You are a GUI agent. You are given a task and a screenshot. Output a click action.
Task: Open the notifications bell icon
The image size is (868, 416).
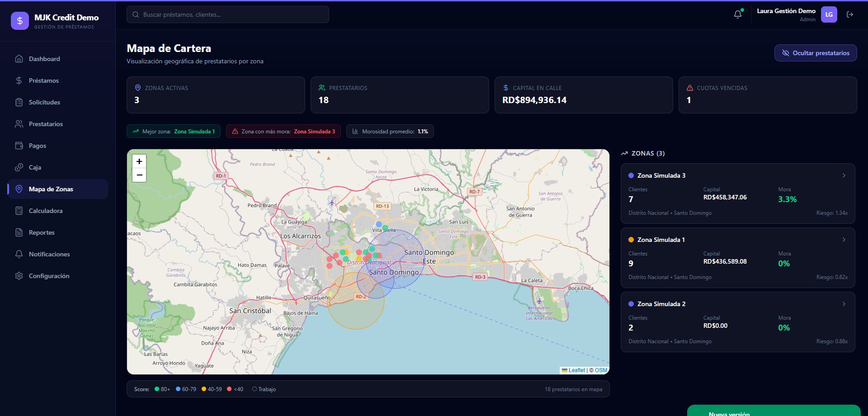[x=738, y=14]
